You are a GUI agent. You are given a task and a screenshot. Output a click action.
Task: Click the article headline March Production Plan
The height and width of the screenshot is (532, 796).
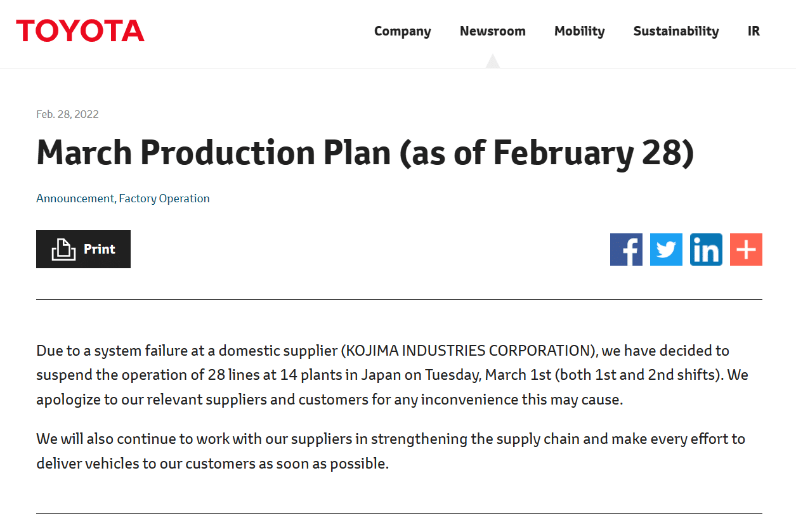click(365, 152)
